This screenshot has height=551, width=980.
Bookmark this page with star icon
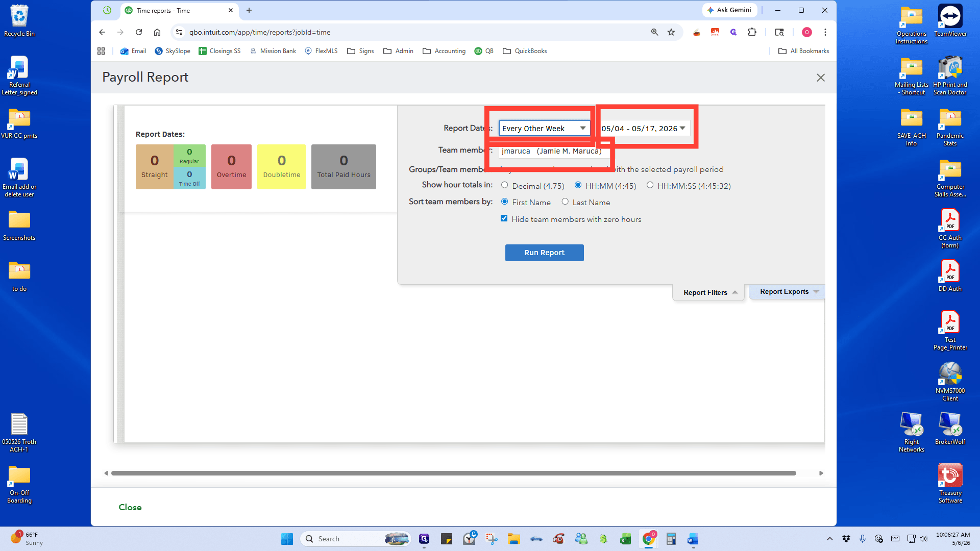[x=671, y=32]
